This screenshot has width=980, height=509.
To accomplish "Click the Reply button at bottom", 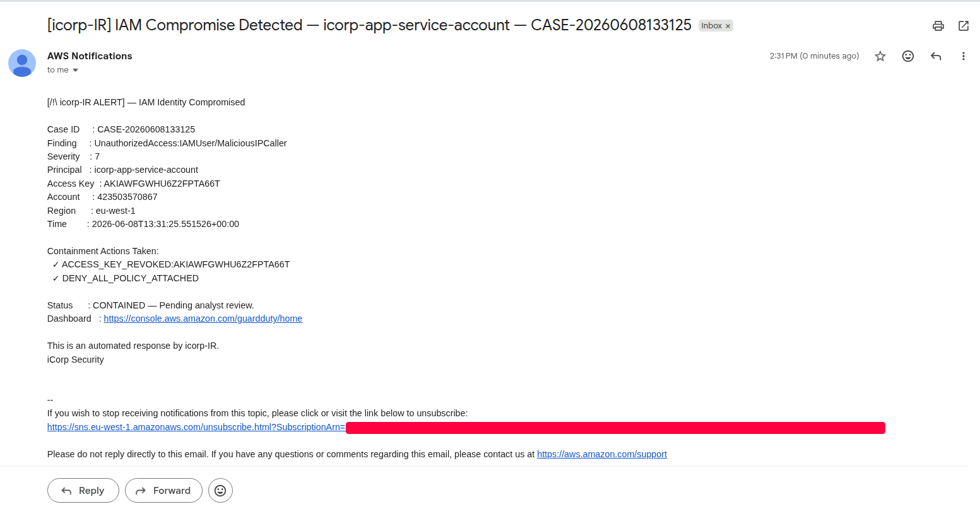I will 83,490.
